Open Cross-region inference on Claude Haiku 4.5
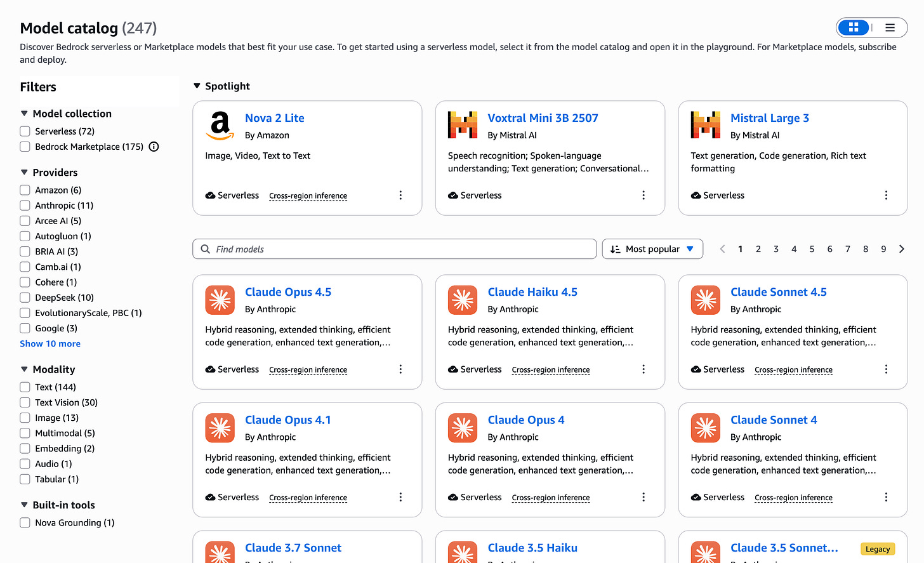The height and width of the screenshot is (563, 924). (x=551, y=370)
